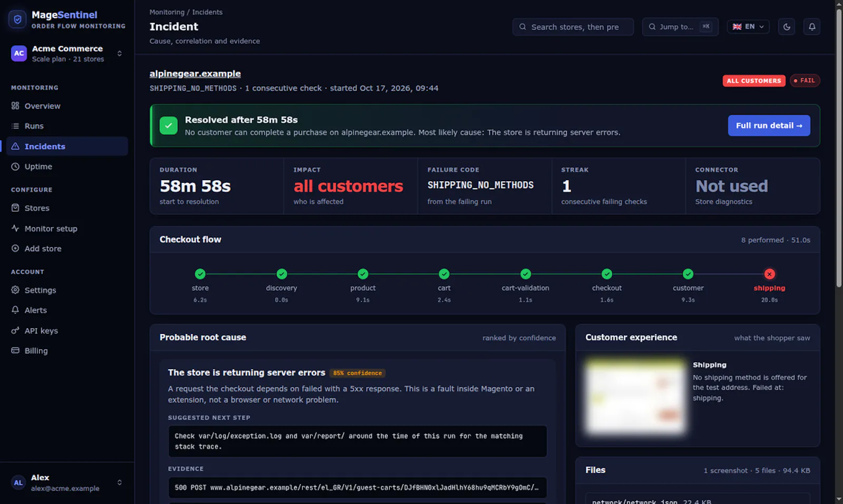
Task: Click Monitoring in the breadcrumb
Action: click(167, 12)
